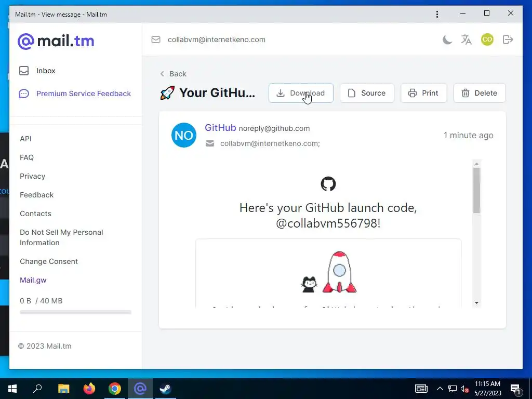Click the Mail.tm taskbar icon
This screenshot has width=532, height=399.
pos(140,389)
